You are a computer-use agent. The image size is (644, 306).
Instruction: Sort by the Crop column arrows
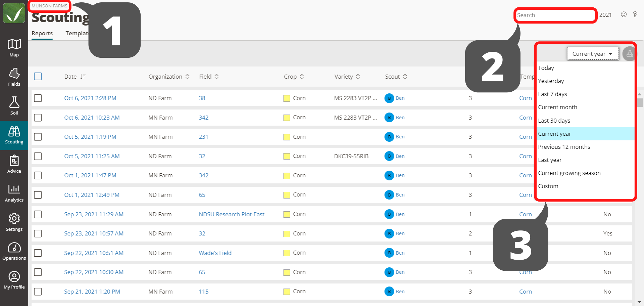[302, 77]
